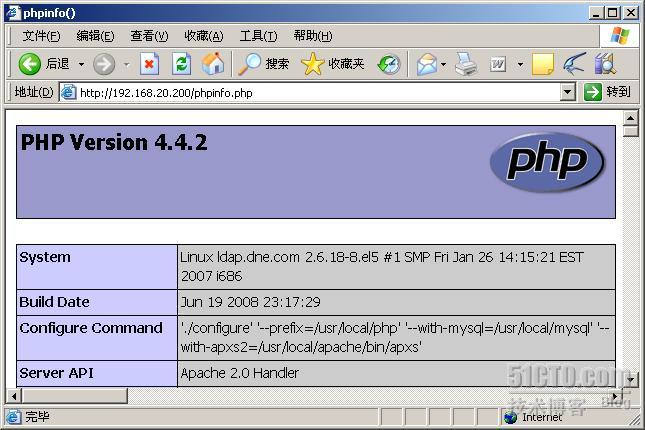Refresh the page with green arrows icon

(181, 64)
